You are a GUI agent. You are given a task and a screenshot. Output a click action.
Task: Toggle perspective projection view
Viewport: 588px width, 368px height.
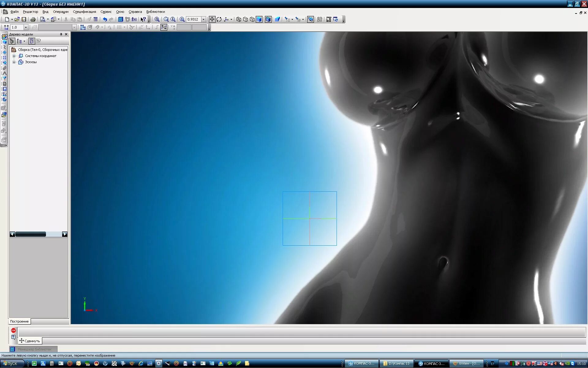(277, 19)
